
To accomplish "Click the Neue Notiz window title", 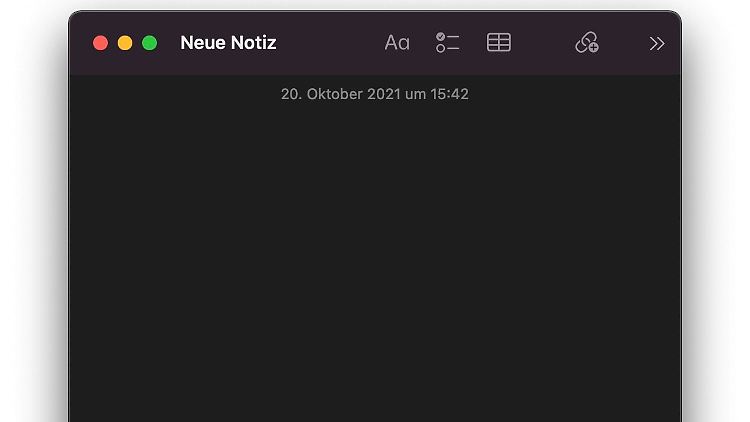I will click(x=228, y=43).
